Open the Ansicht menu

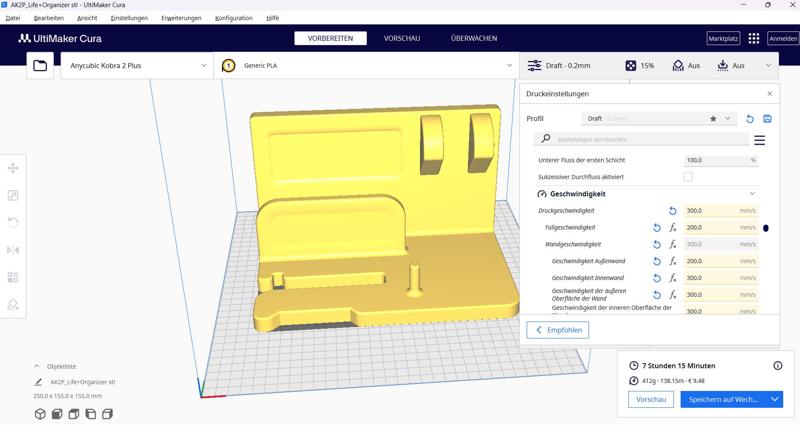pyautogui.click(x=87, y=18)
